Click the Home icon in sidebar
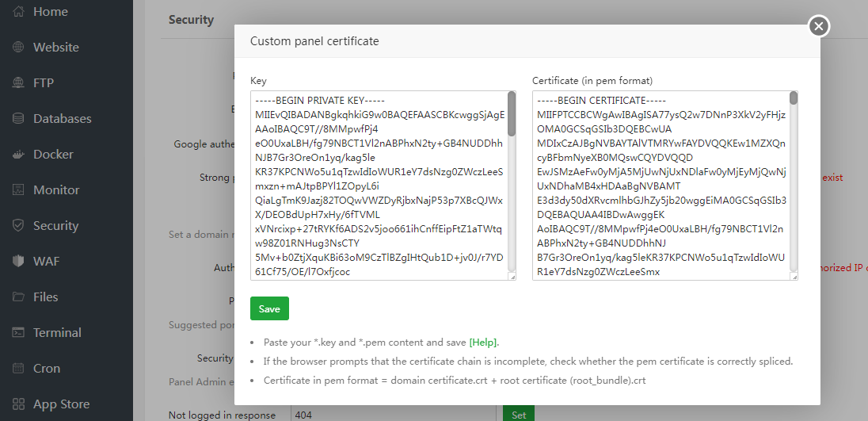The width and height of the screenshot is (868, 421). click(x=19, y=12)
